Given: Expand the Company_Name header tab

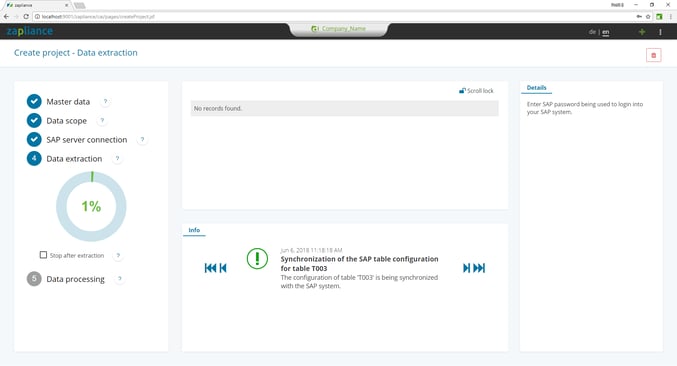Looking at the screenshot, I should pyautogui.click(x=338, y=29).
